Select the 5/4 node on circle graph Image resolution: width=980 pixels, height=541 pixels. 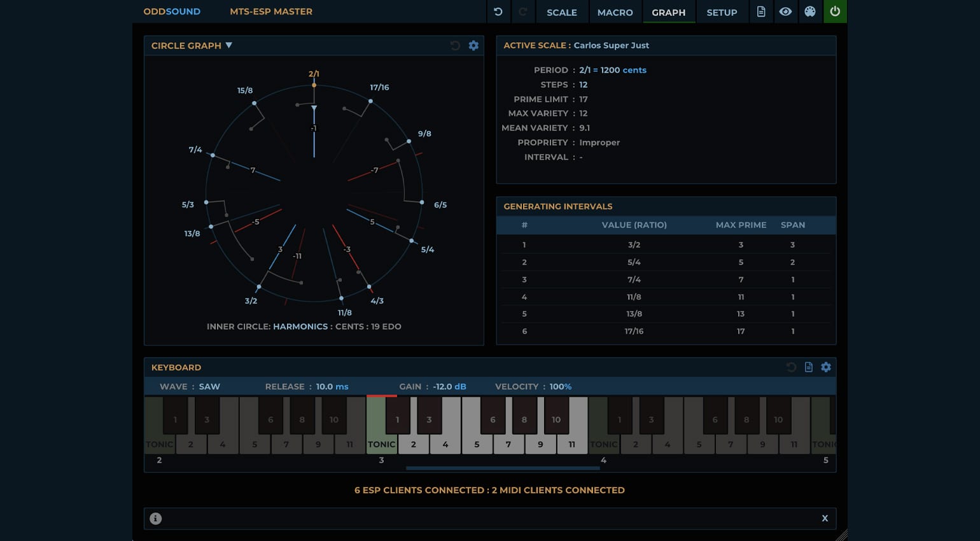412,241
